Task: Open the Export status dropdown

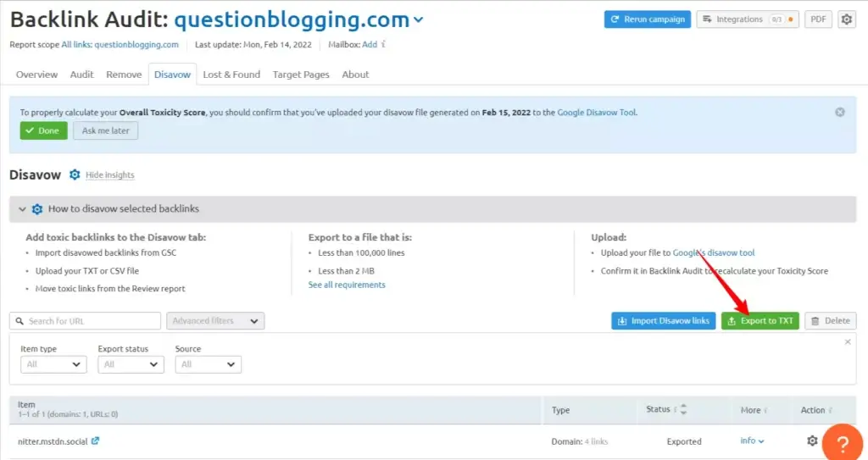Action: pos(131,364)
